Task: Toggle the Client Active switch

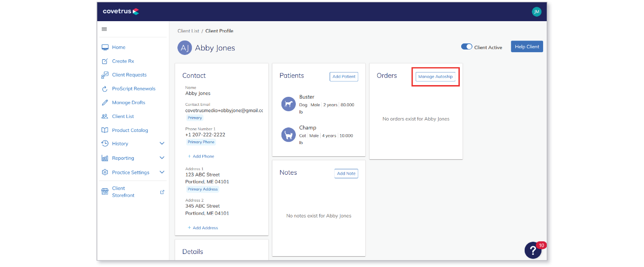Action: [x=467, y=47]
